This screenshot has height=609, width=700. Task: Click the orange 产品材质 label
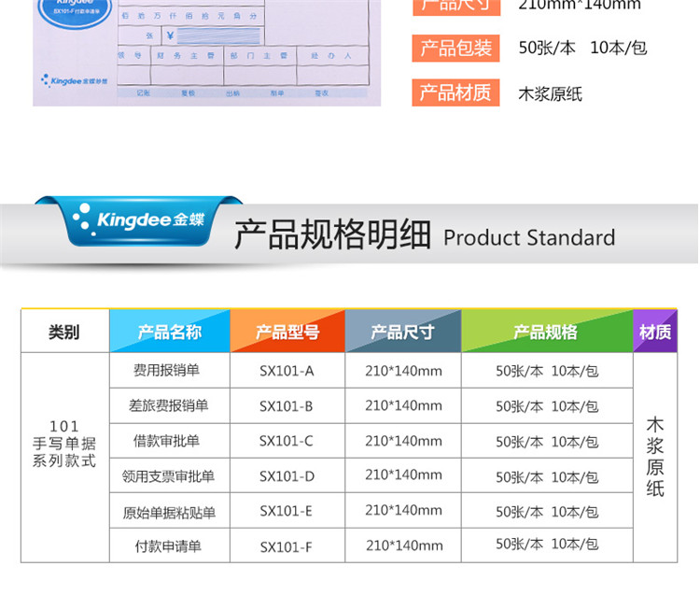coord(455,92)
